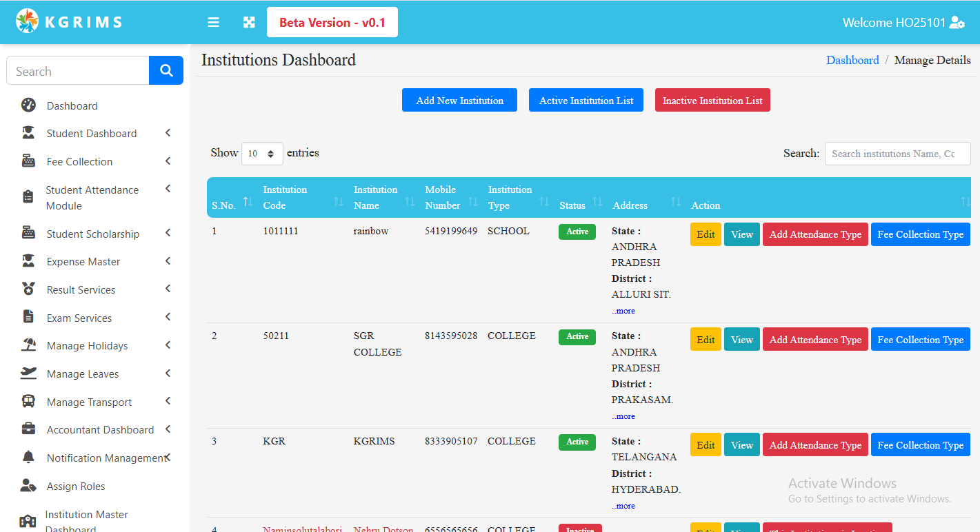Toggle fullscreen with the expand icon
Image resolution: width=980 pixels, height=532 pixels.
(x=249, y=23)
